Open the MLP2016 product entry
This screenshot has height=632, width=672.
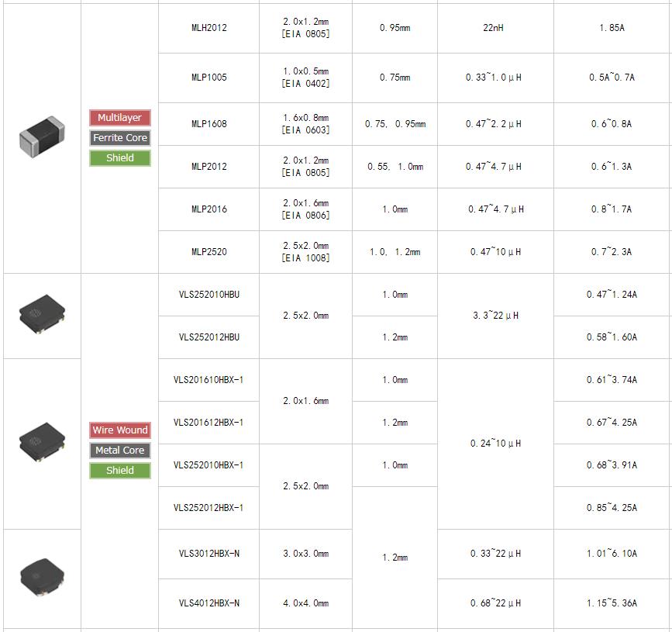tap(209, 209)
